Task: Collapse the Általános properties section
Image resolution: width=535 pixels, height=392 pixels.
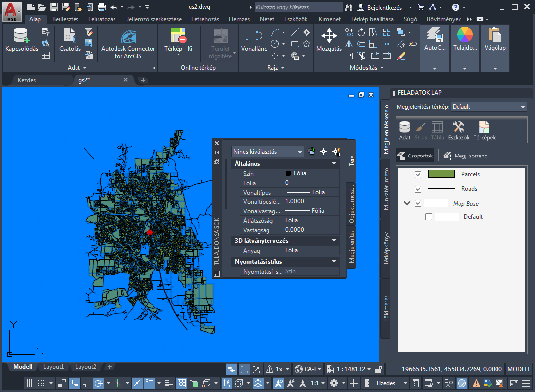Action: click(x=334, y=163)
